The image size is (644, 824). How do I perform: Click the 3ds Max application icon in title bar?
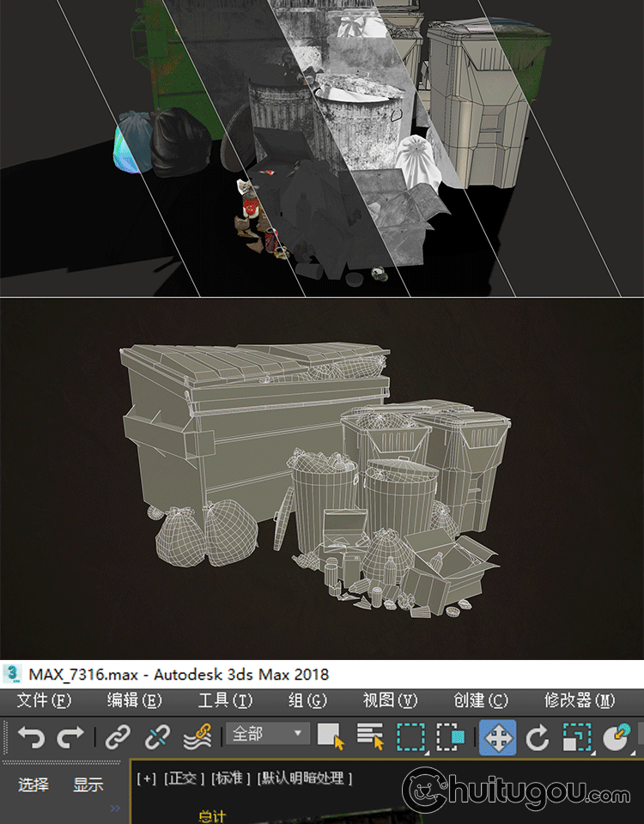(x=12, y=675)
